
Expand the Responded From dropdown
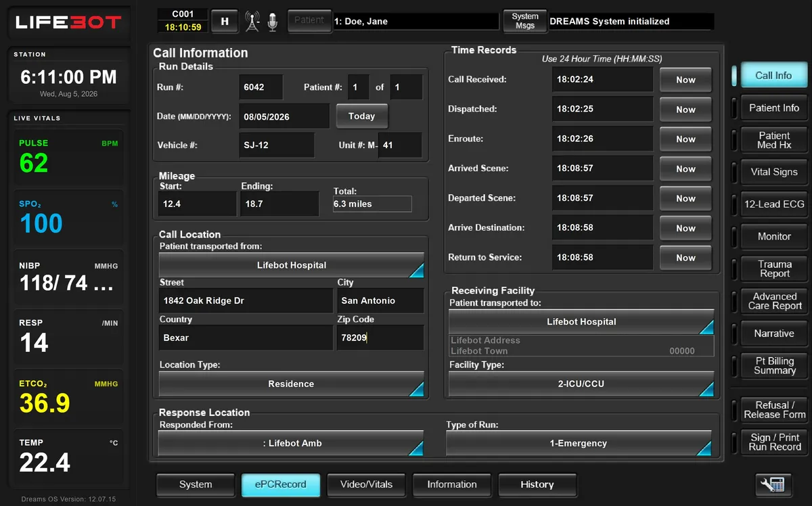click(x=292, y=443)
